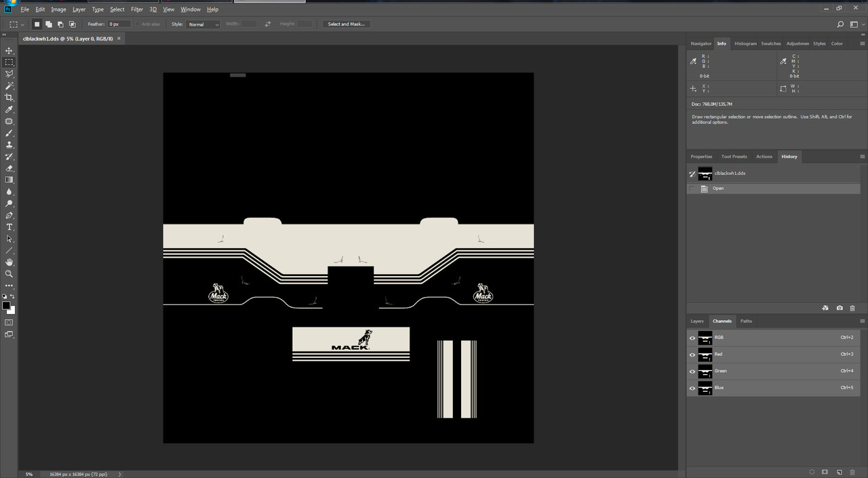The height and width of the screenshot is (478, 868).
Task: Open the background color picker
Action: 12,311
